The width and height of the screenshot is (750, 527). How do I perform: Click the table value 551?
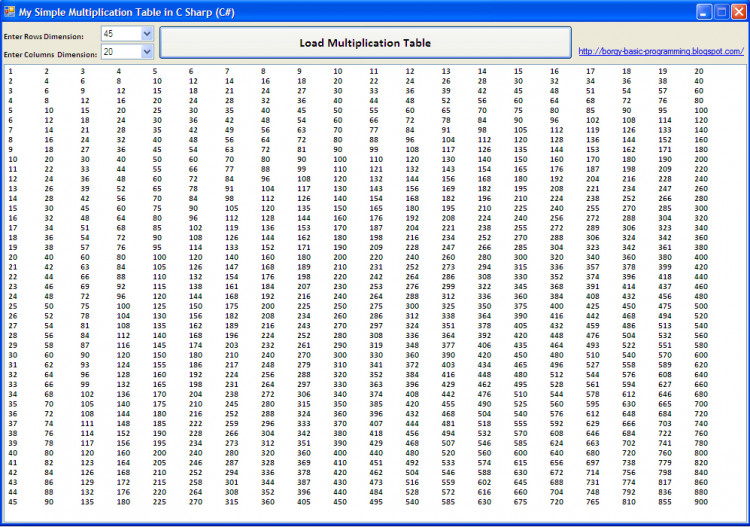(665, 345)
